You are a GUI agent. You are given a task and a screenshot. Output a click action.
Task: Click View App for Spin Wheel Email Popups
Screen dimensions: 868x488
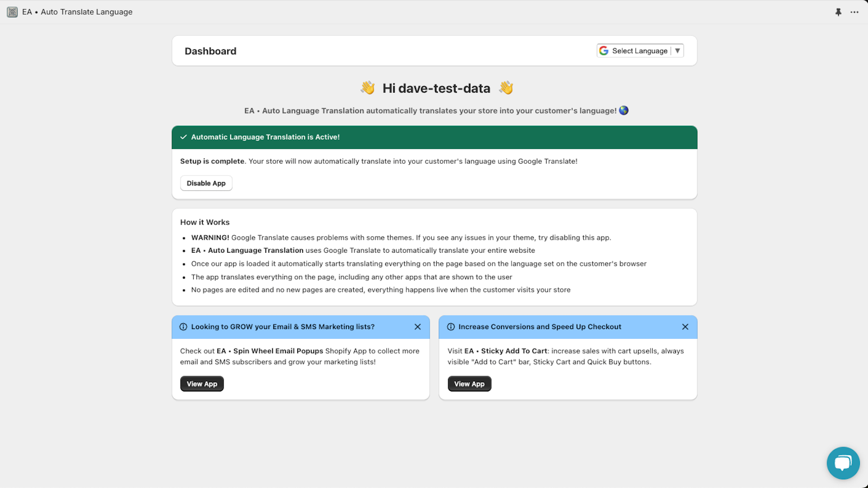202,384
